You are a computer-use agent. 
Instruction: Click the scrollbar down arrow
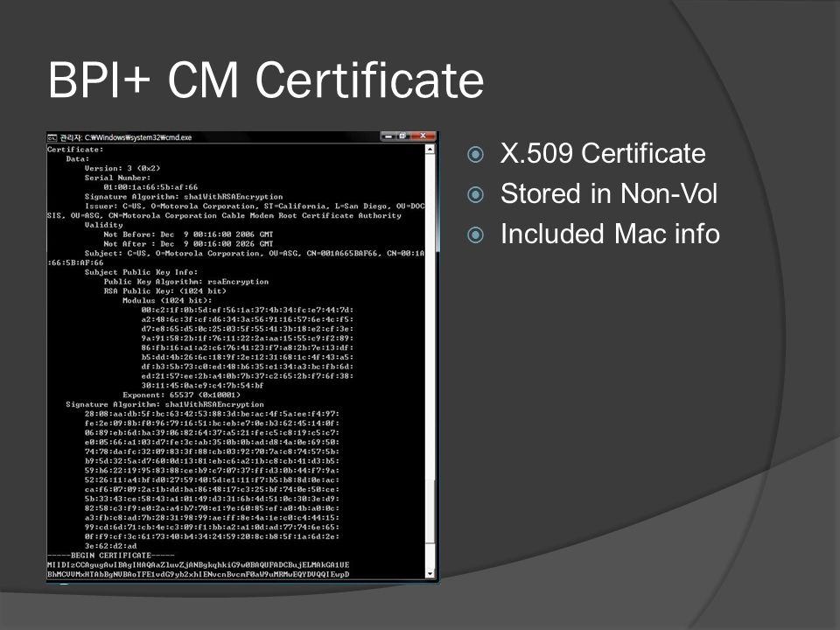pos(430,574)
